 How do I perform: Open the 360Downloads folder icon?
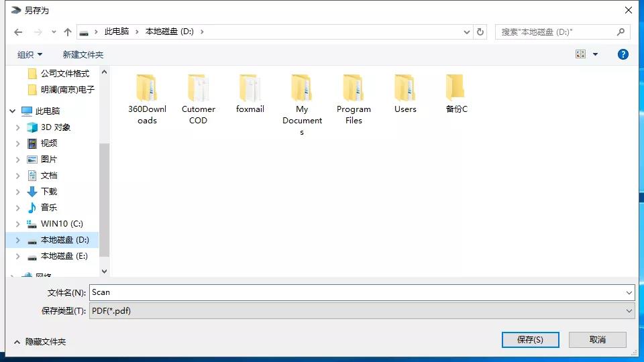(147, 88)
